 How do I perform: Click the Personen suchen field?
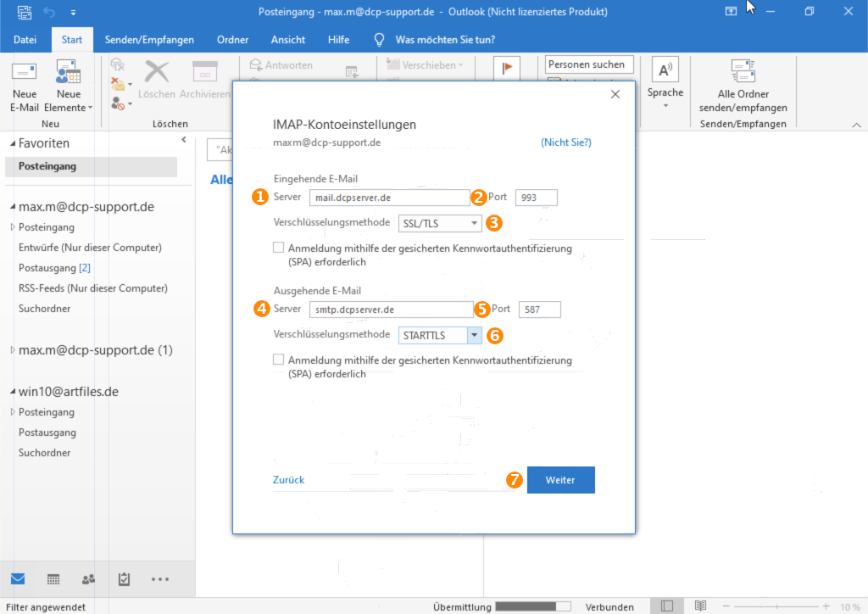[x=589, y=64]
